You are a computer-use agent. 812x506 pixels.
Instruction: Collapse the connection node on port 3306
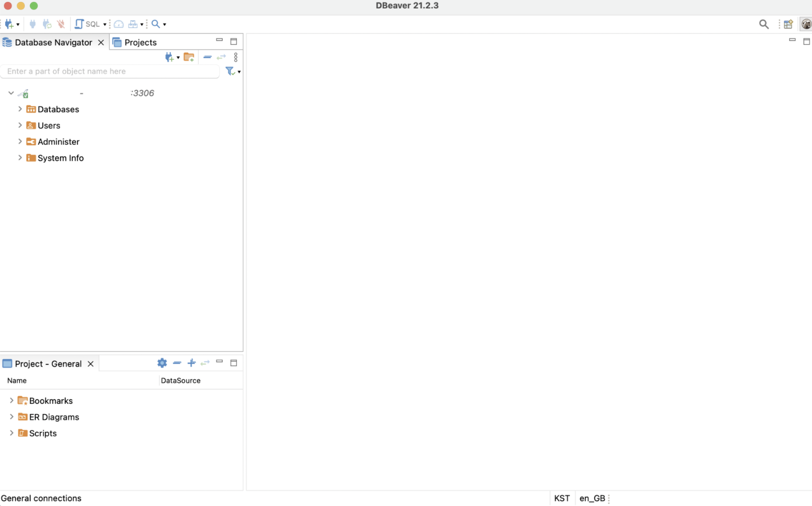click(11, 93)
